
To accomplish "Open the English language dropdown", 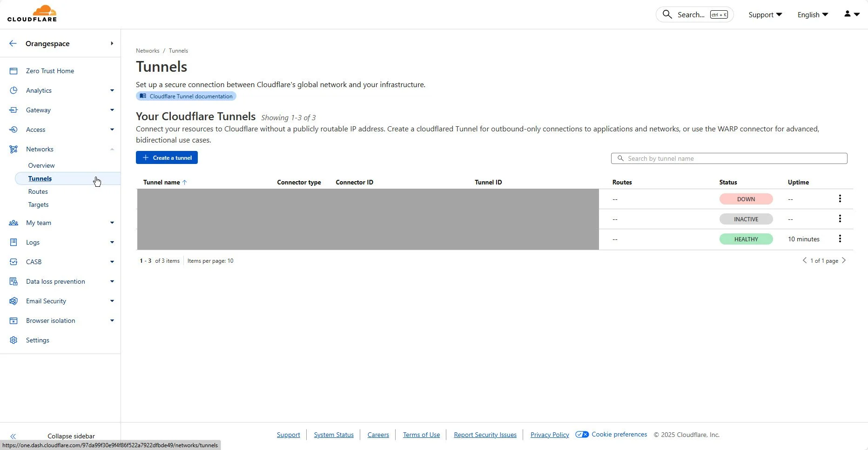I will [x=813, y=14].
